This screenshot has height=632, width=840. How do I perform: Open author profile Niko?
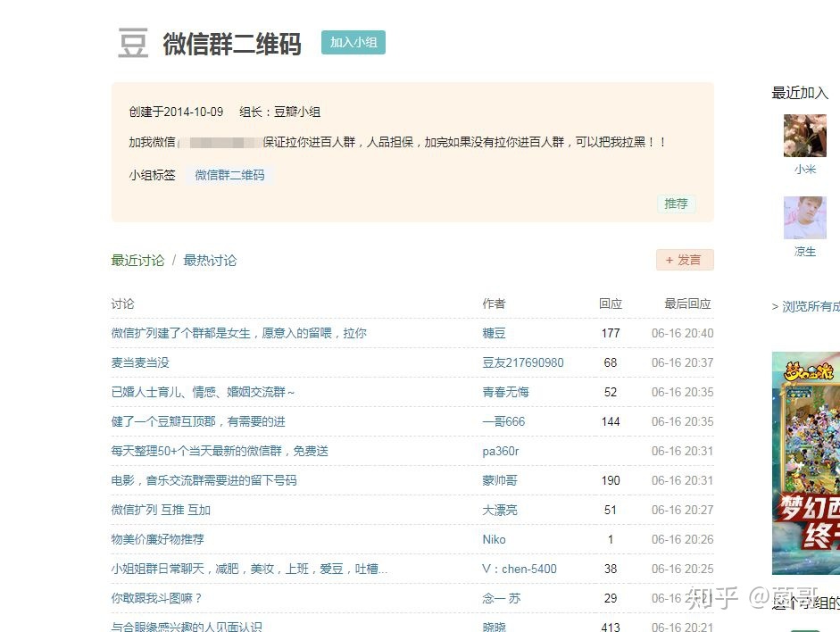(x=494, y=539)
